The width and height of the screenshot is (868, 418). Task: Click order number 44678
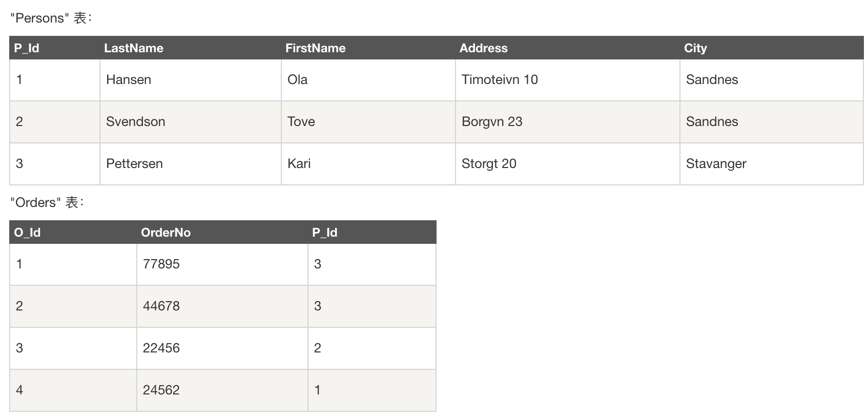pos(161,306)
